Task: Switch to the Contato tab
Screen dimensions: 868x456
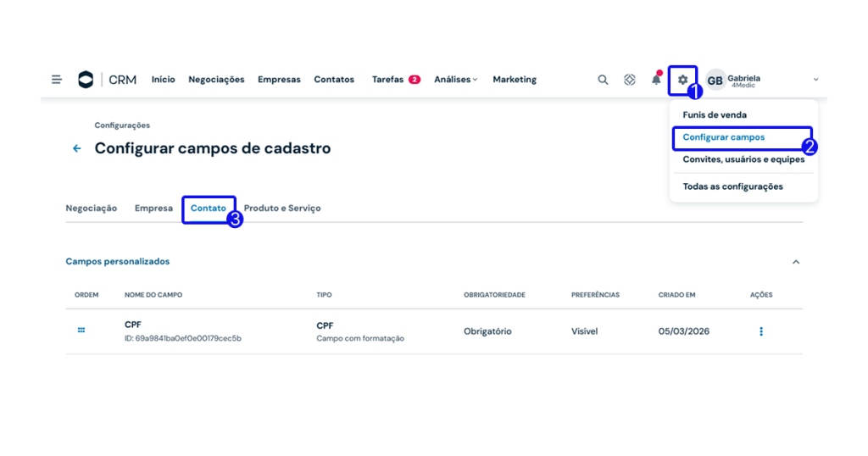Action: [209, 209]
